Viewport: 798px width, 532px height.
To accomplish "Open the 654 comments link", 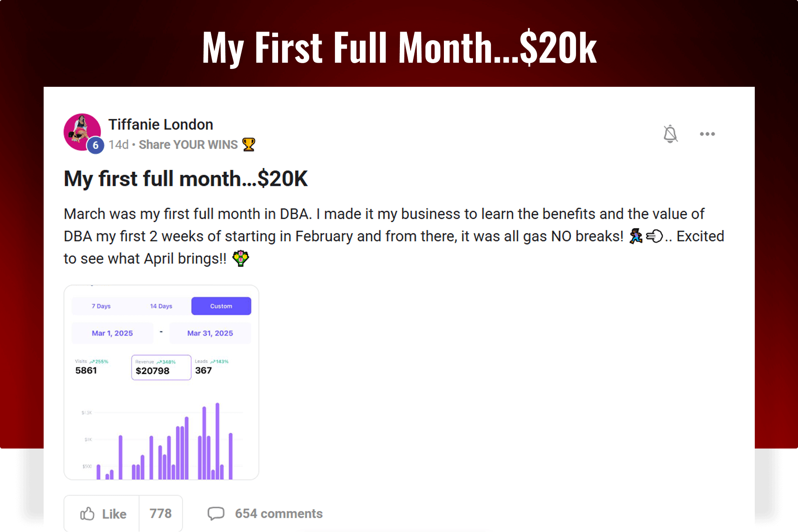I will [279, 514].
